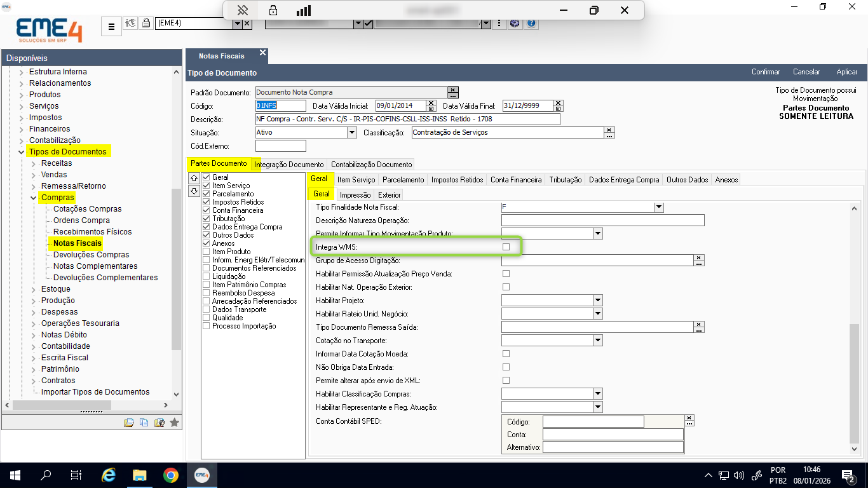This screenshot has width=868, height=488.
Task: Click the Confirmar button
Action: click(x=766, y=72)
